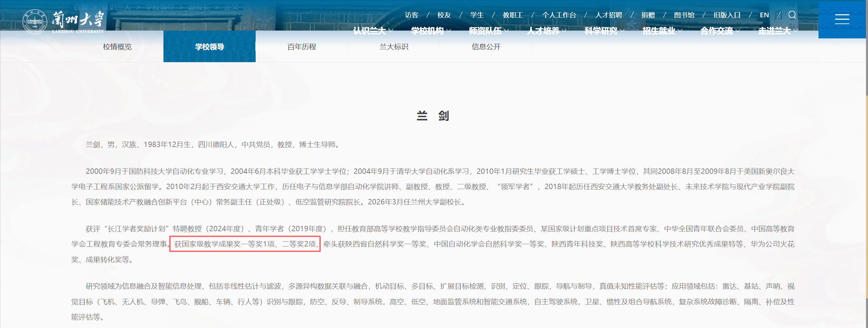The height and width of the screenshot is (328, 868).
Task: Click the Lanzhou University logo
Action: 63,21
